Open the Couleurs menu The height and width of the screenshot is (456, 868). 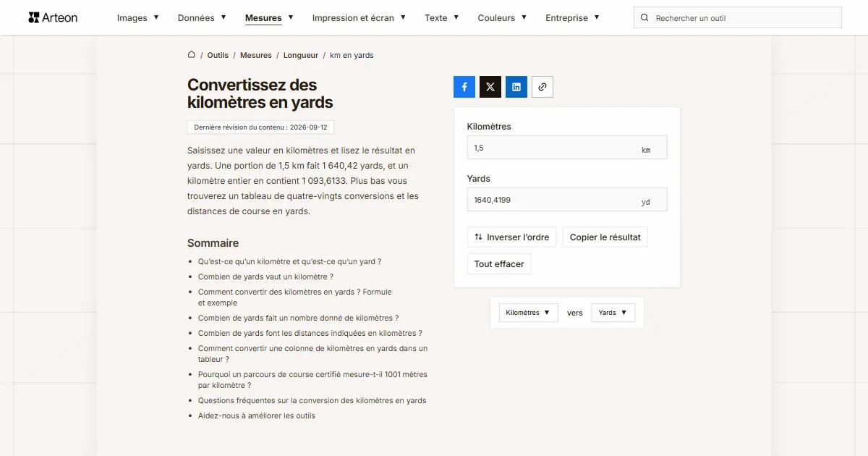(502, 17)
